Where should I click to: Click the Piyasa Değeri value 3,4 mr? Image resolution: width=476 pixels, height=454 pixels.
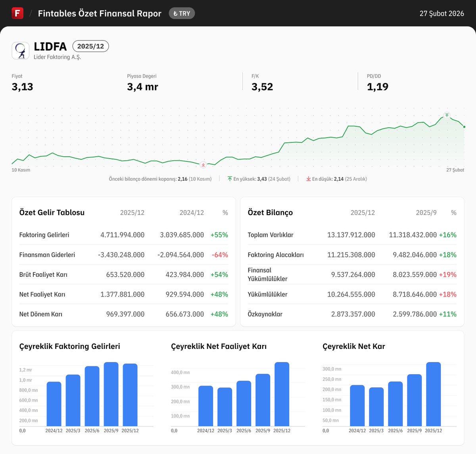point(142,87)
